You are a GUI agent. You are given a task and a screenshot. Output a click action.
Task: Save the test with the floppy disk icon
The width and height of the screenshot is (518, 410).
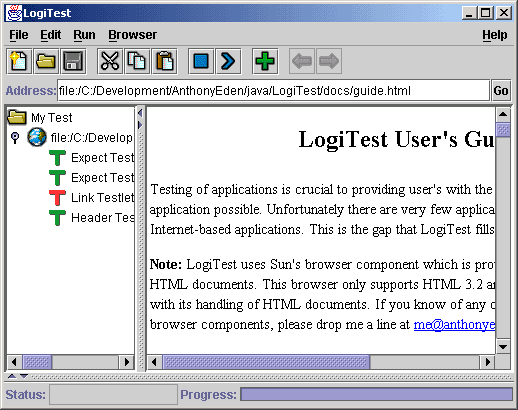point(73,61)
